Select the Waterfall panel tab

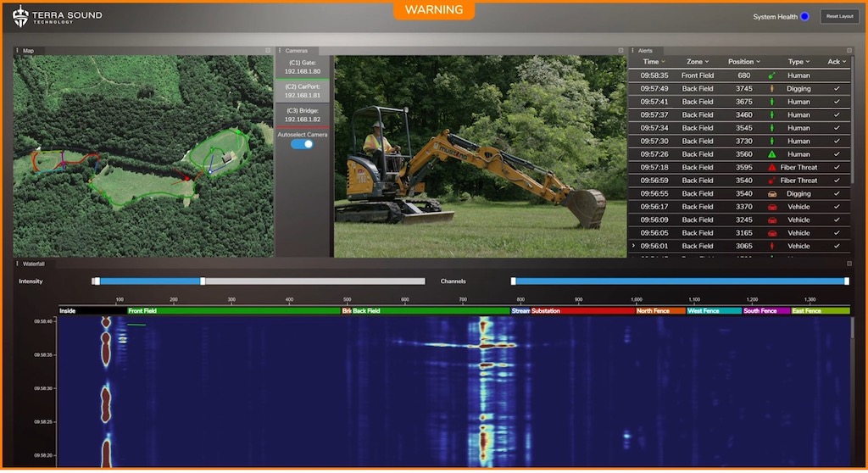(x=33, y=264)
